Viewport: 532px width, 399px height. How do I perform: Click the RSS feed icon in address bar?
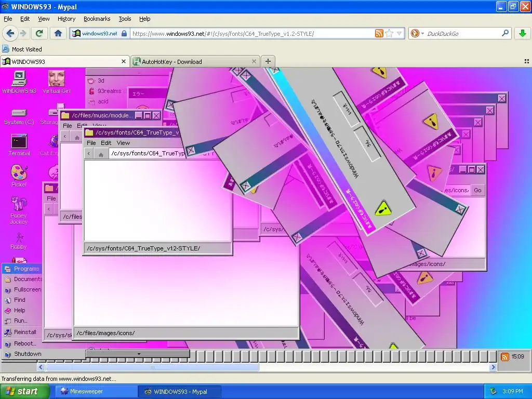(x=379, y=33)
